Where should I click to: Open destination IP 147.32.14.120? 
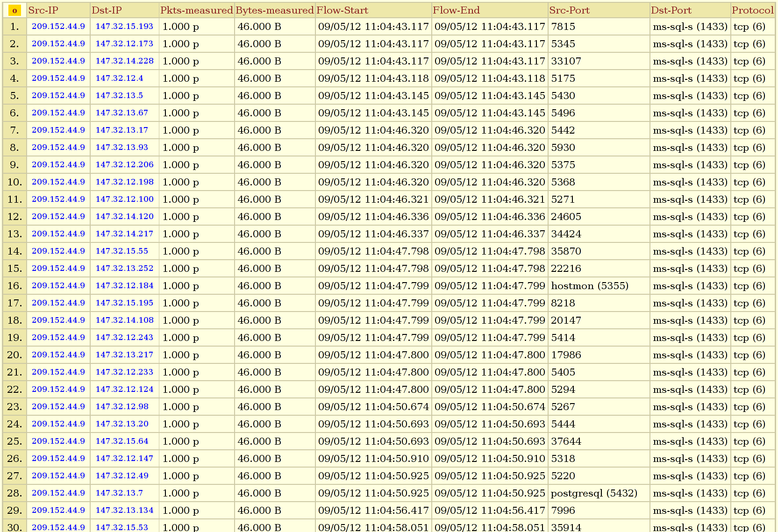(124, 216)
